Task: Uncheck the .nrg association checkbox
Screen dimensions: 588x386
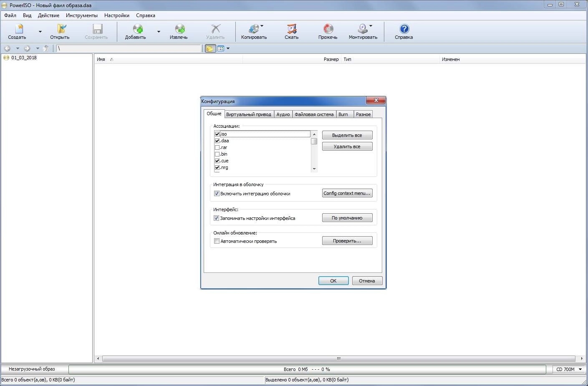Action: [x=217, y=167]
